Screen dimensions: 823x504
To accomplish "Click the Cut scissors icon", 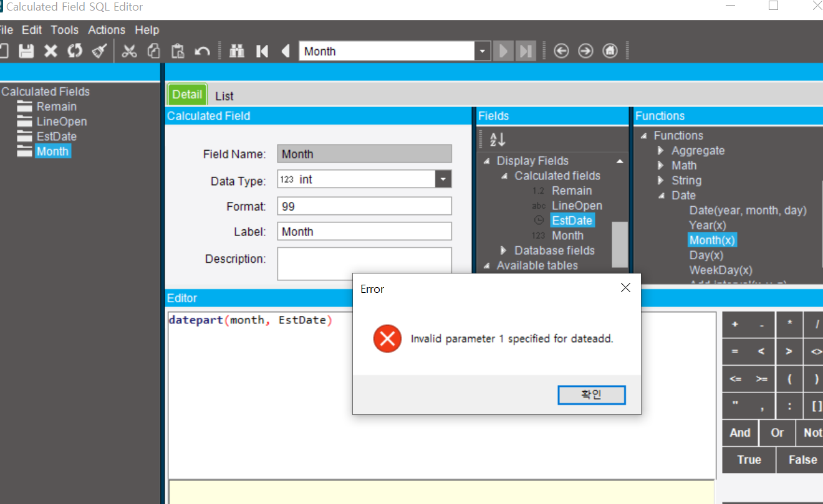I will point(129,51).
